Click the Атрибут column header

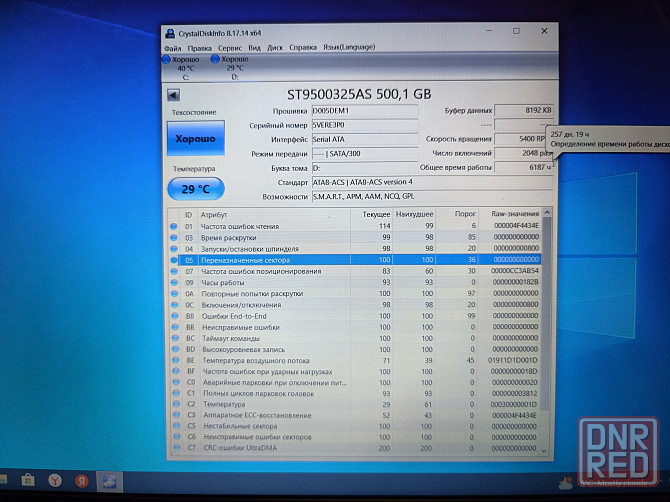[x=274, y=214]
